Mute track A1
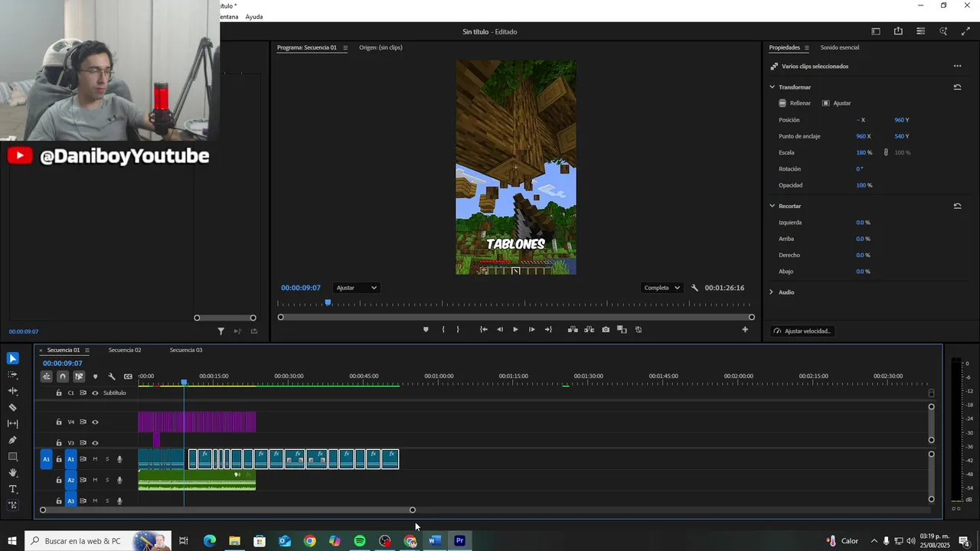 pos(95,459)
